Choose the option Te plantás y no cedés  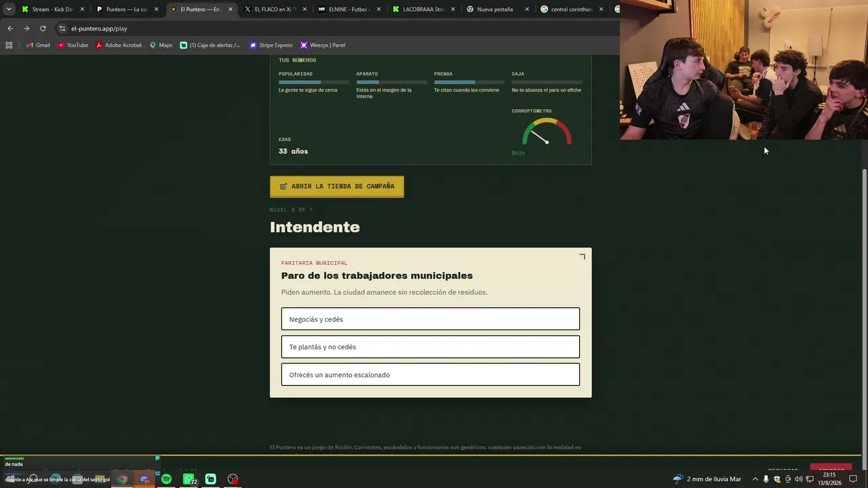point(431,347)
